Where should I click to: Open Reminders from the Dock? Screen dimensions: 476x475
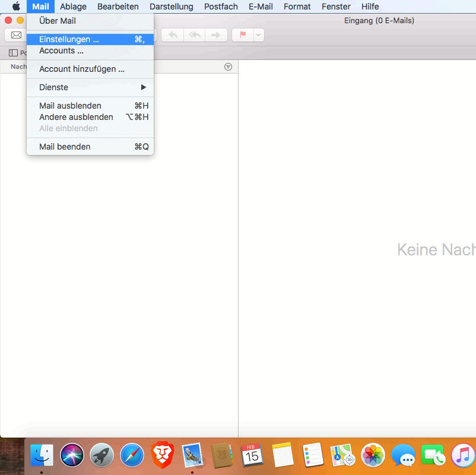313,455
